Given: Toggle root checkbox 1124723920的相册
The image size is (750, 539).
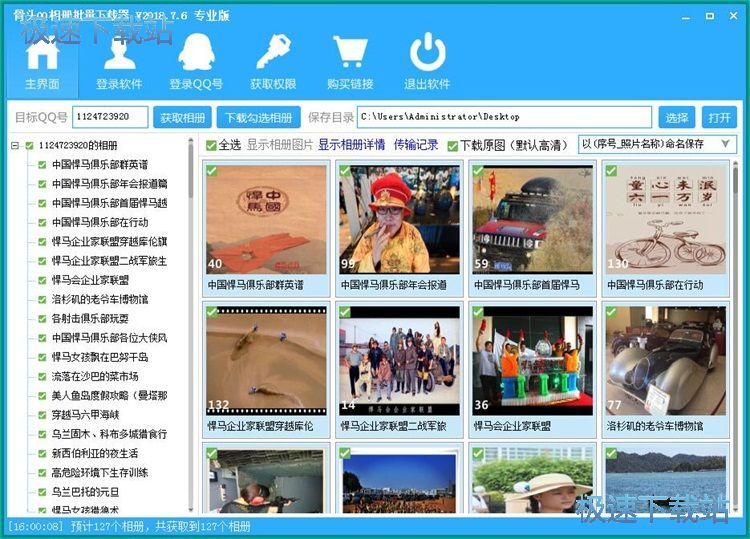Looking at the screenshot, I should tap(29, 145).
